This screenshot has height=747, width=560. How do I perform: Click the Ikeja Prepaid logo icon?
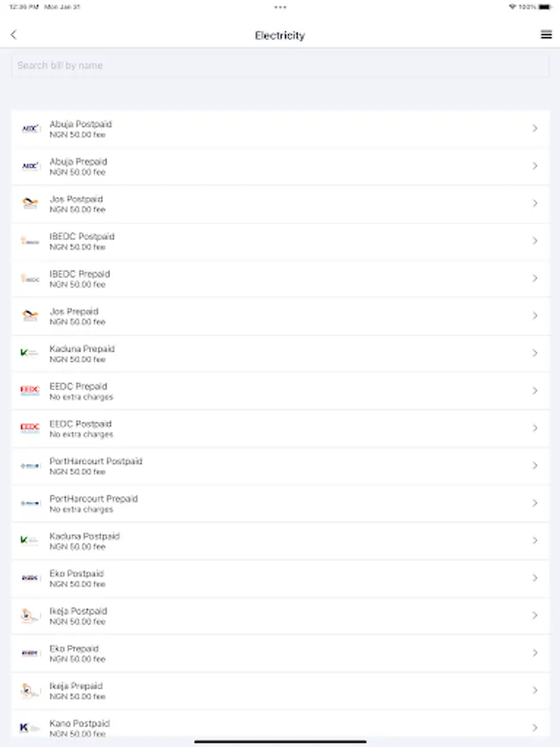click(31, 691)
